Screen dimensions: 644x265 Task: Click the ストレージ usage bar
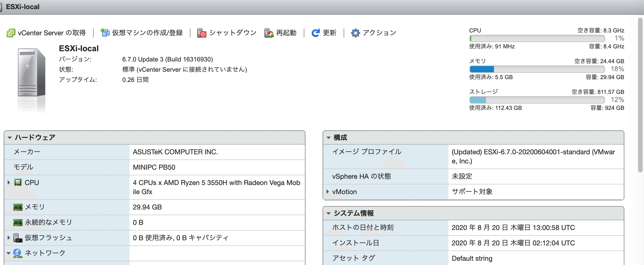pyautogui.click(x=537, y=100)
